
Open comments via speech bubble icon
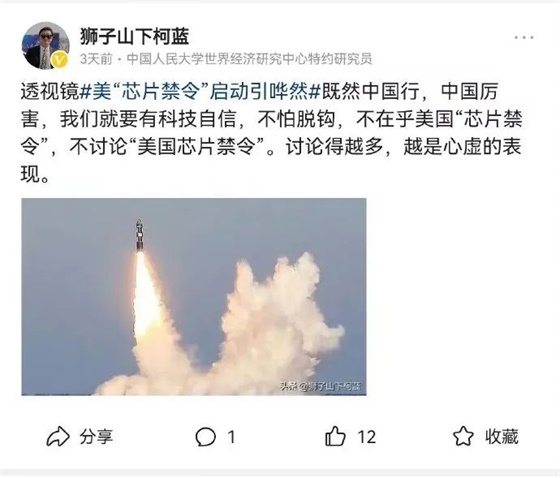tap(205, 437)
